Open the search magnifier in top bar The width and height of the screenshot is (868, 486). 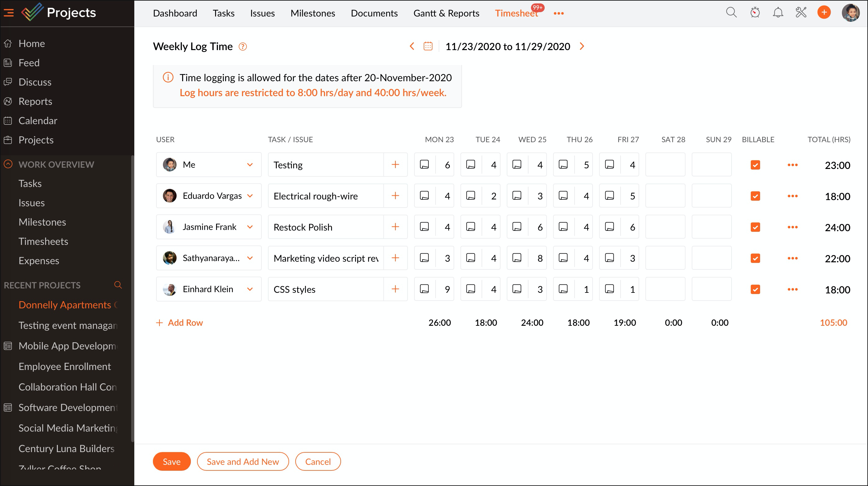coord(731,13)
